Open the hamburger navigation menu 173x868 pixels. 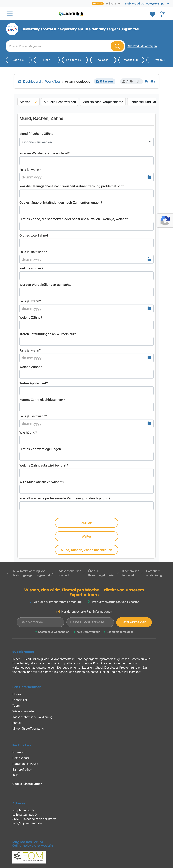(x=9, y=14)
